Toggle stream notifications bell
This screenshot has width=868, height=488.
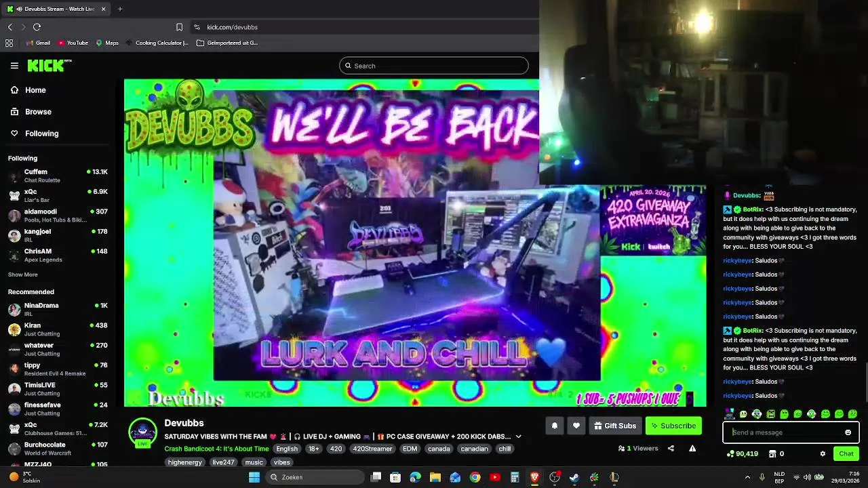coord(554,426)
